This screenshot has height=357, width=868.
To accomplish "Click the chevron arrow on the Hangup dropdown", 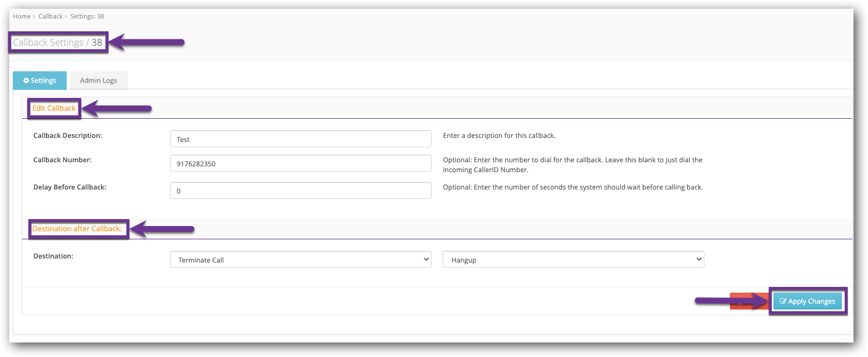I will 698,259.
